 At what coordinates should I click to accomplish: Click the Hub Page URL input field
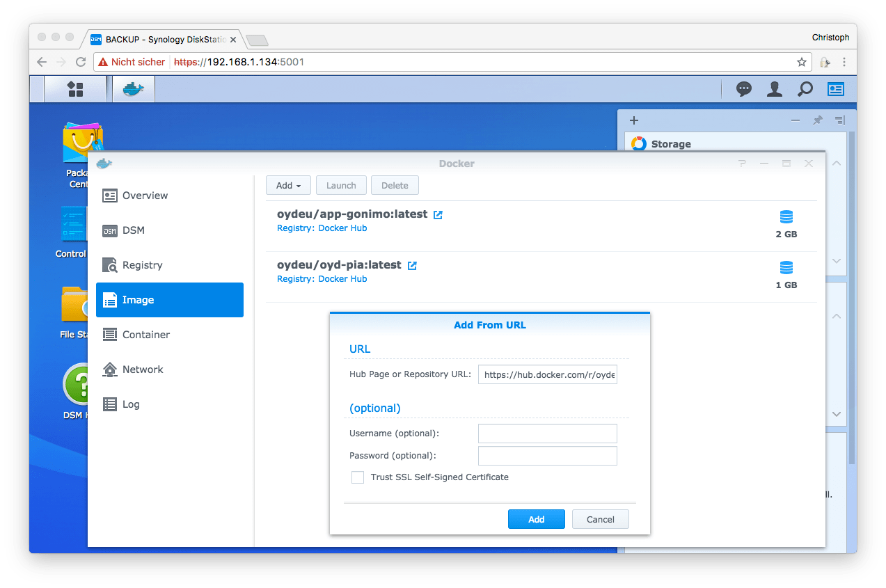click(547, 374)
